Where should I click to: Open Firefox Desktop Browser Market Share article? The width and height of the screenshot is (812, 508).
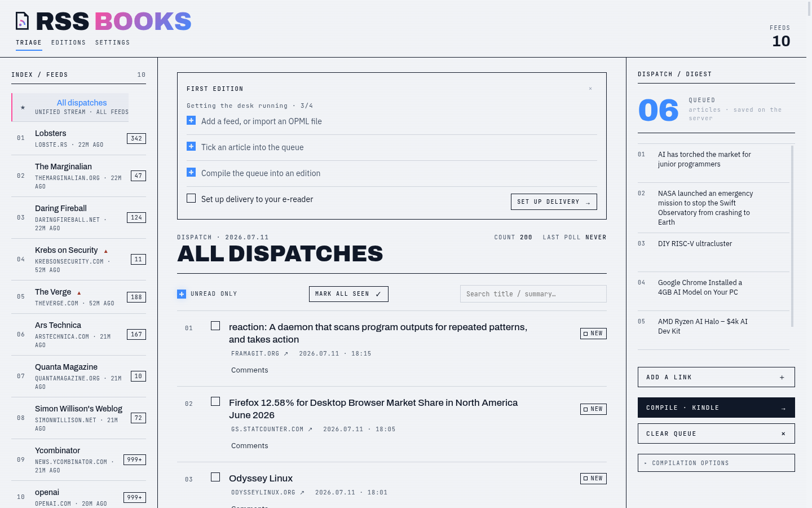(373, 409)
